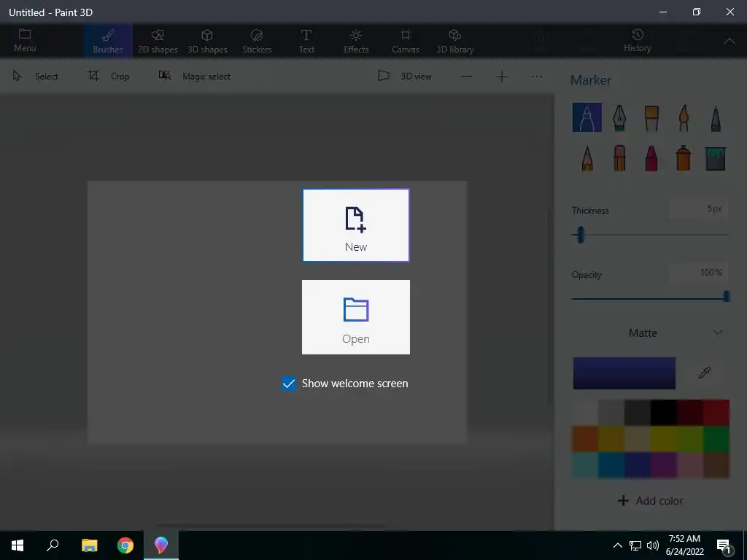Pick the white color swatch
The height and width of the screenshot is (560, 747).
click(585, 413)
